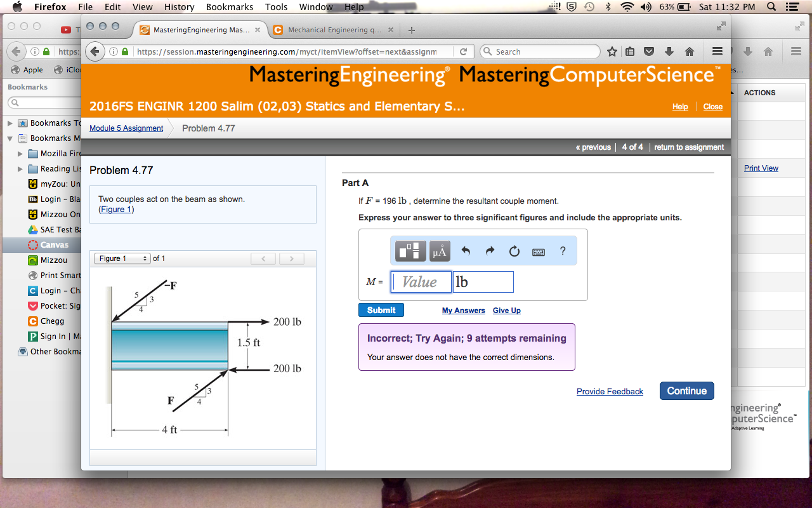Click the Pocket icon in Firefox toolbar

(x=648, y=51)
